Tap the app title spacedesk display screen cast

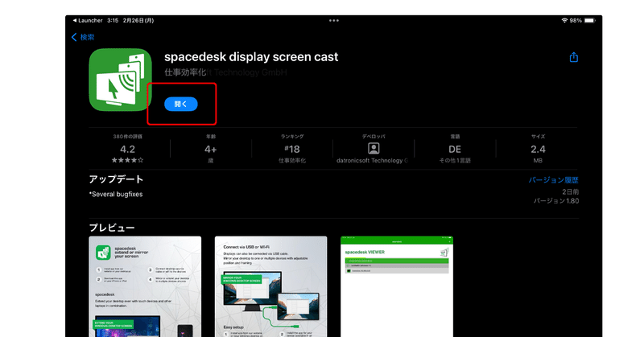(251, 57)
